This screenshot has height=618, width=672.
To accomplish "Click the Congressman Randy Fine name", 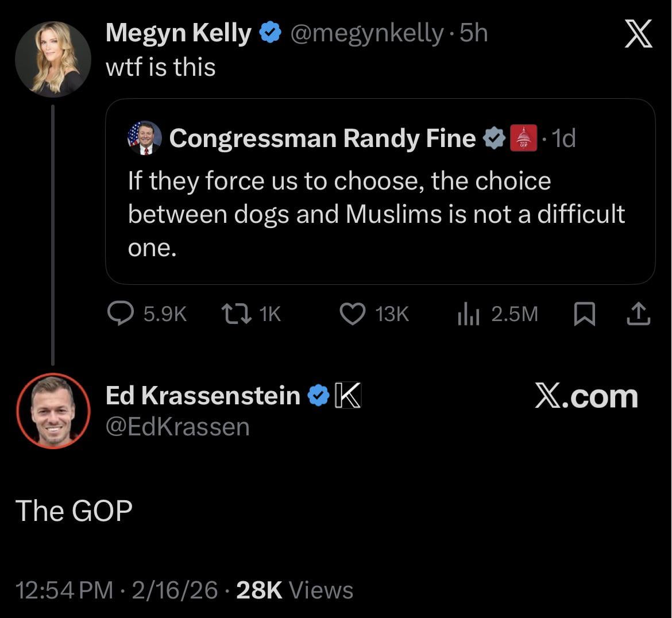I will pos(322,138).
